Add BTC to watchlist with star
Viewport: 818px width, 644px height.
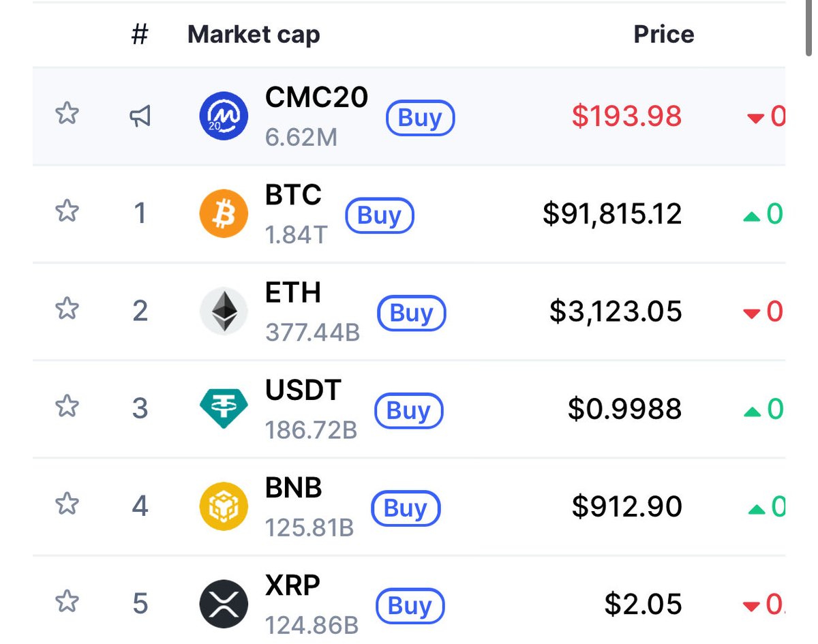point(66,212)
